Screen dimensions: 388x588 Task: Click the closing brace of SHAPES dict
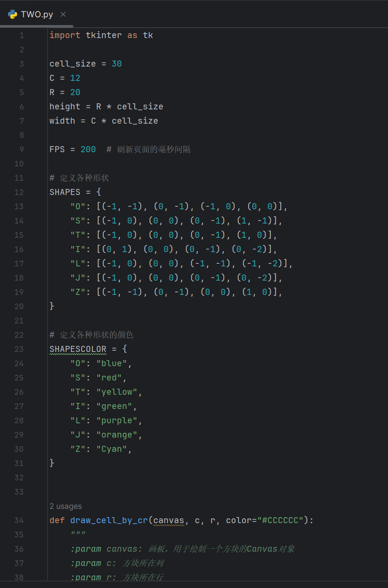click(x=52, y=306)
